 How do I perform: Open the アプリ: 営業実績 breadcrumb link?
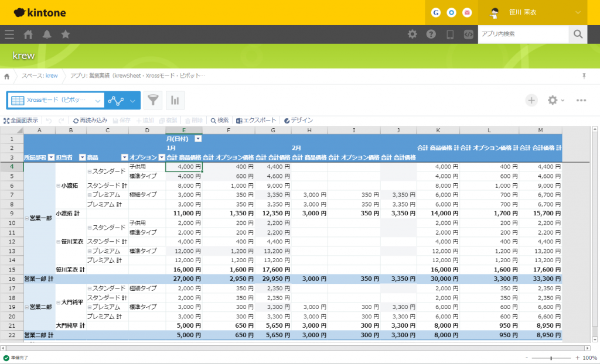(138, 75)
